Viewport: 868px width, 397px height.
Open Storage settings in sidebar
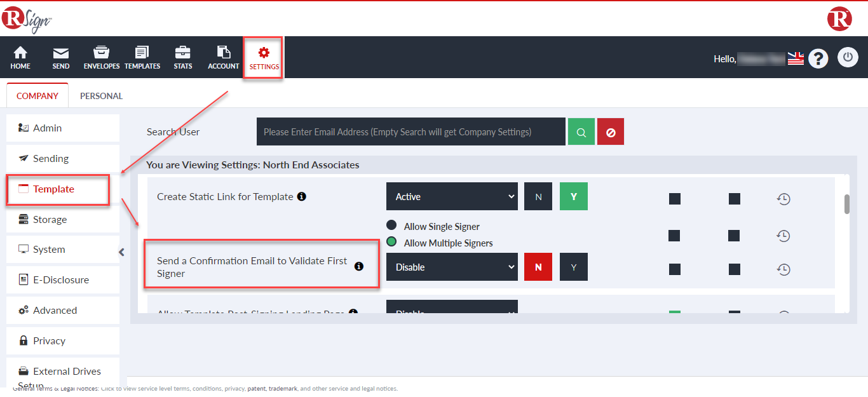(x=63, y=219)
